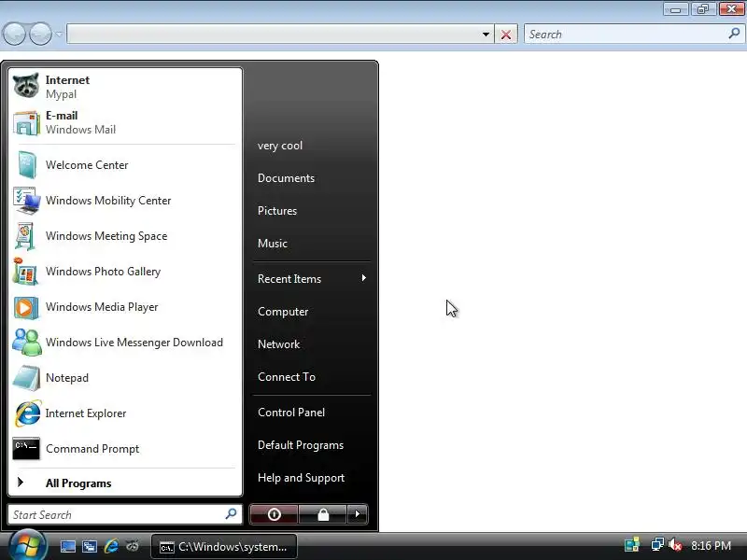Viewport: 747px width, 560px height.
Task: Click the Start Search magnifier icon
Action: click(231, 514)
